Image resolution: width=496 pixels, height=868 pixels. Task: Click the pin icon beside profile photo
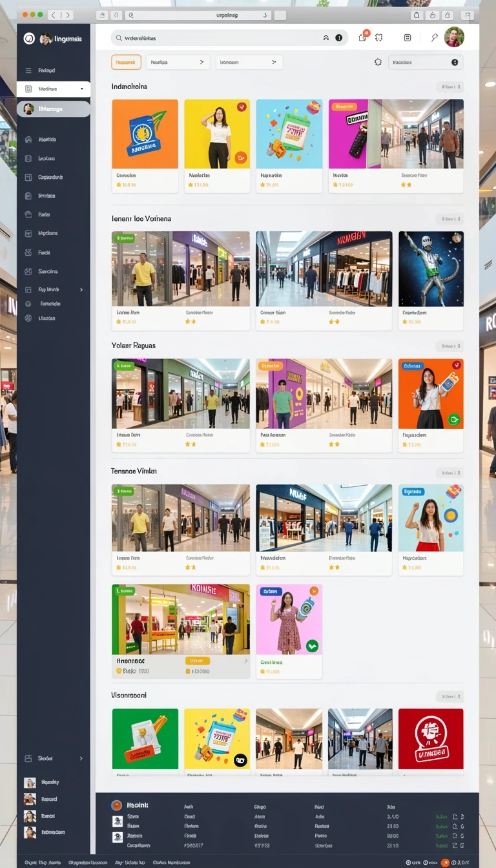coord(435,37)
